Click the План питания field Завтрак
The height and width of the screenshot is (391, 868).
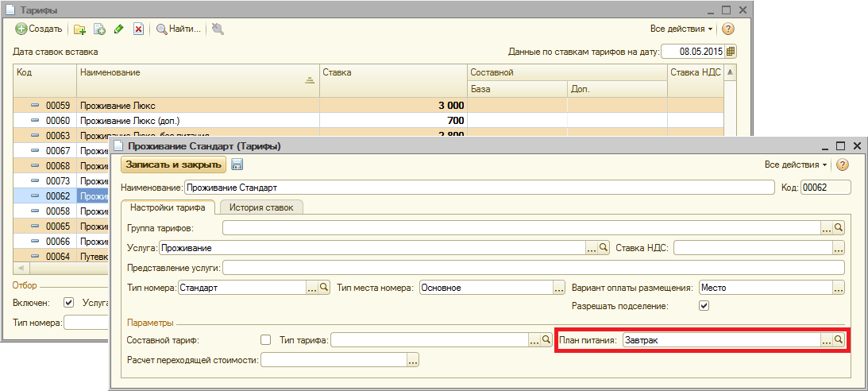(721, 340)
